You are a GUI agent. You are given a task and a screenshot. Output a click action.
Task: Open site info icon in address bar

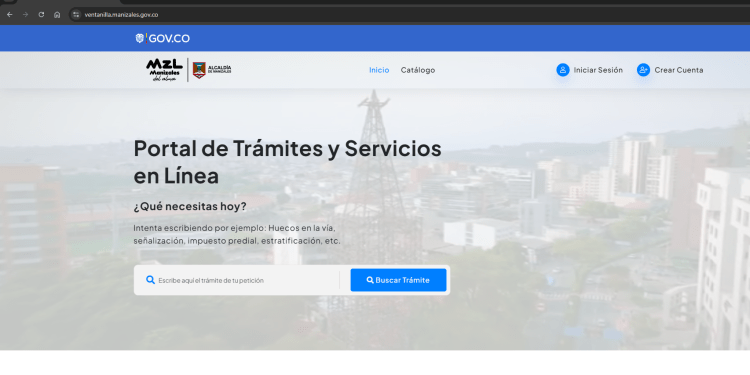pos(76,15)
